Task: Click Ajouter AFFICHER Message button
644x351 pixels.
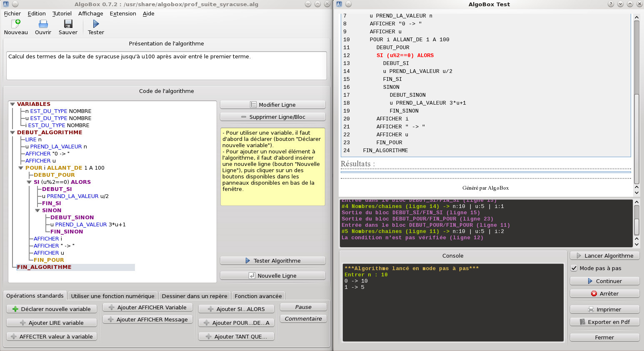Action: pos(147,319)
